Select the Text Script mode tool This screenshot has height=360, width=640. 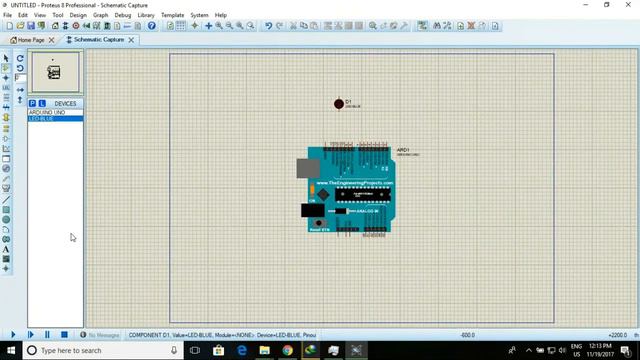pos(6,98)
